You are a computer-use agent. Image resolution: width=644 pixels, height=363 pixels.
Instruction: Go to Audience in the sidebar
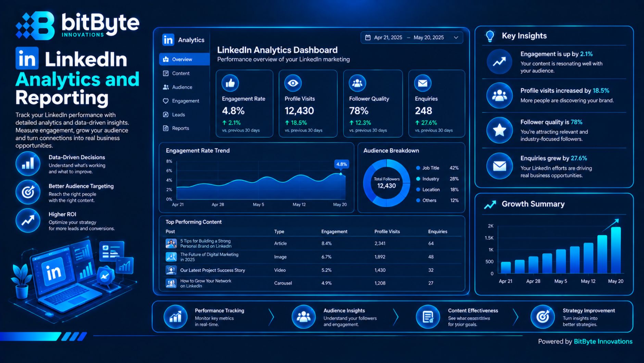184,87
